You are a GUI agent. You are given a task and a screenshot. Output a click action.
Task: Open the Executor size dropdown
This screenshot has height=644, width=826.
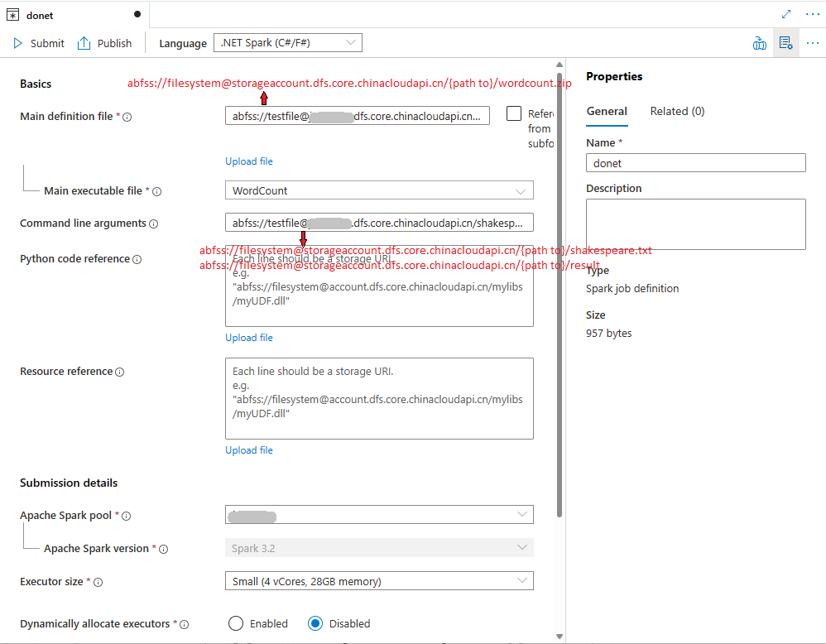click(379, 581)
